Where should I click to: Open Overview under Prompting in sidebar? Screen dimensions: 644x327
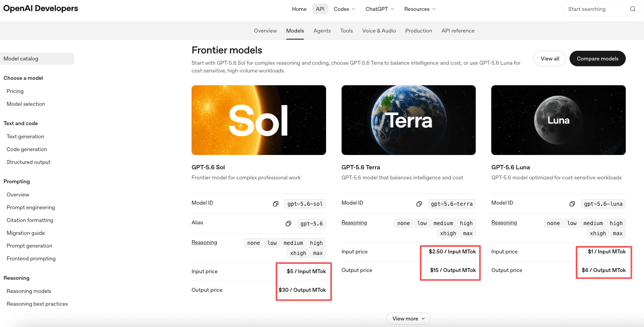point(18,194)
